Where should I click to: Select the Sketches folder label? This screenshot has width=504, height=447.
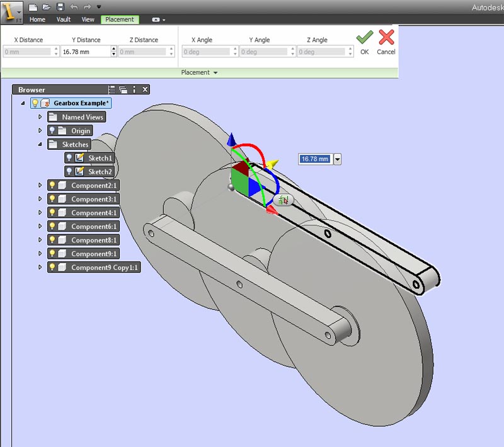coord(75,145)
